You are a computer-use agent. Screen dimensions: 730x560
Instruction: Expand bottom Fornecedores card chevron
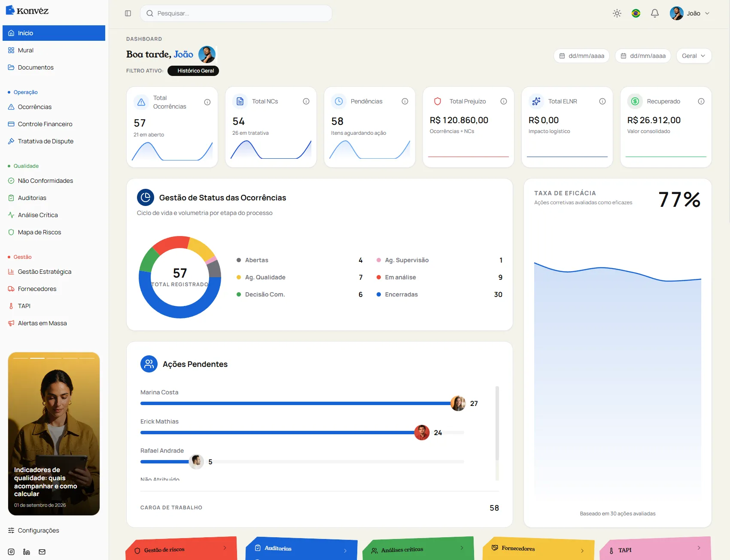582,551
